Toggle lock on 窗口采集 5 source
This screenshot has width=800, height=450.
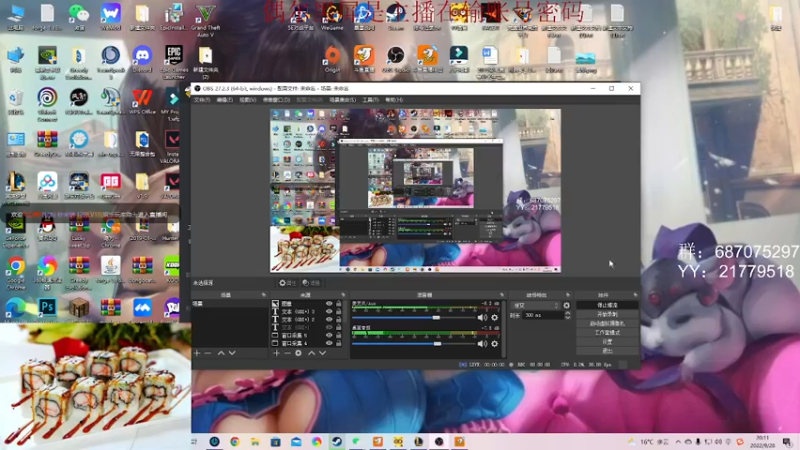click(x=338, y=336)
